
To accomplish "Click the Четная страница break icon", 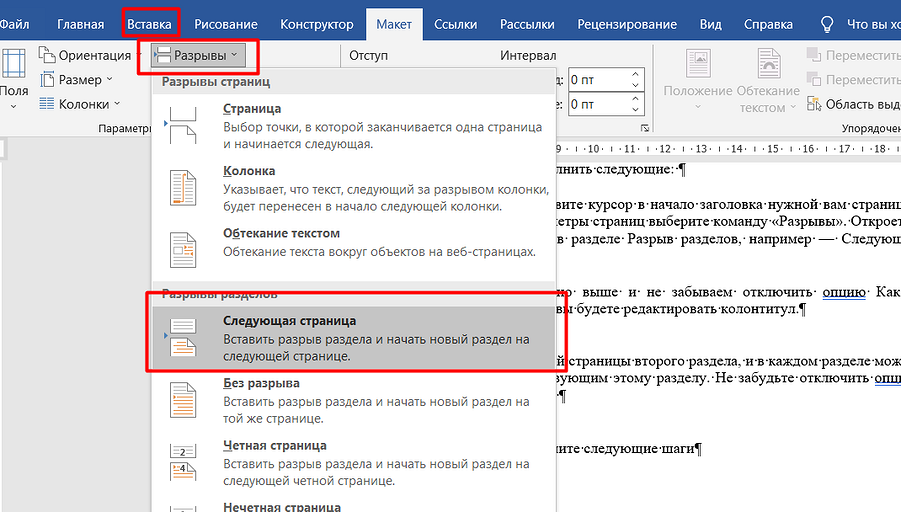I will pyautogui.click(x=183, y=462).
